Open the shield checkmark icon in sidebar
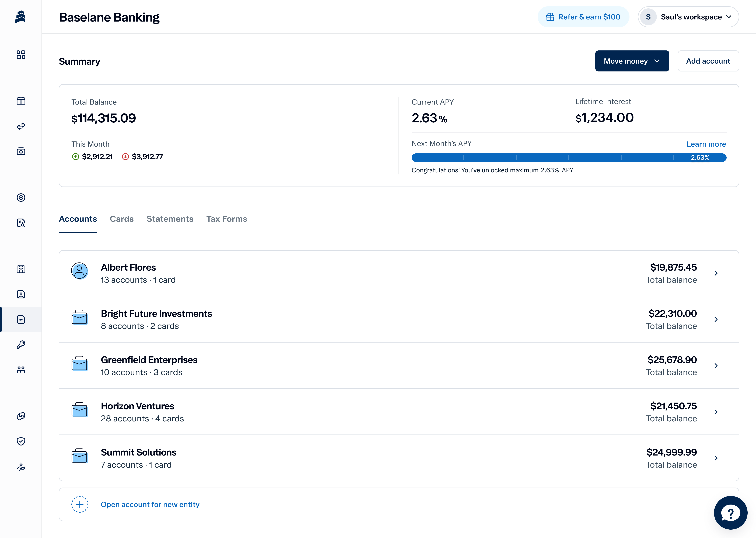Viewport: 756px width, 538px height. (x=21, y=441)
